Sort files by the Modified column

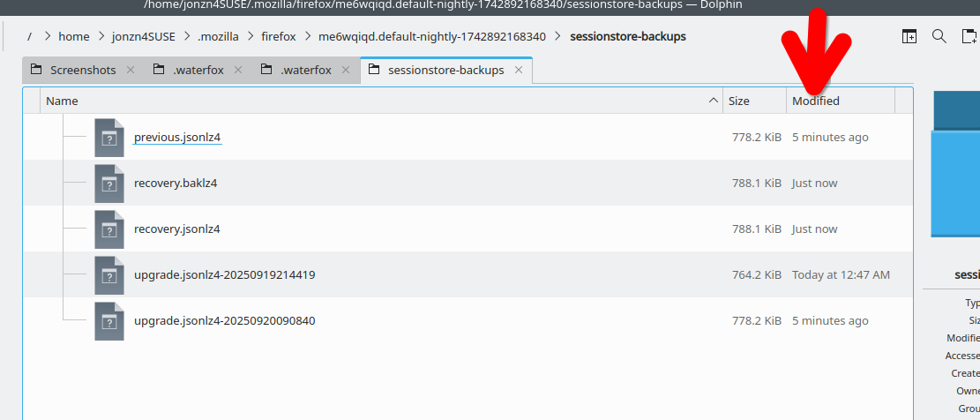point(816,101)
